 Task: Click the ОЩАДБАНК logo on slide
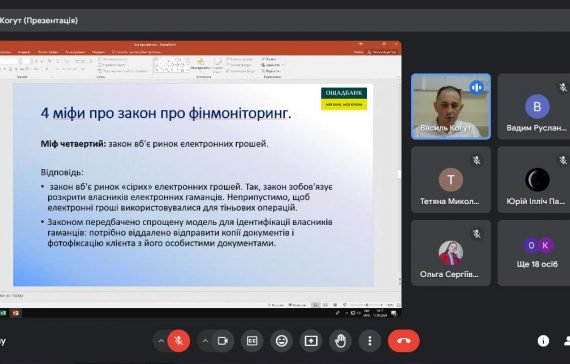(344, 99)
